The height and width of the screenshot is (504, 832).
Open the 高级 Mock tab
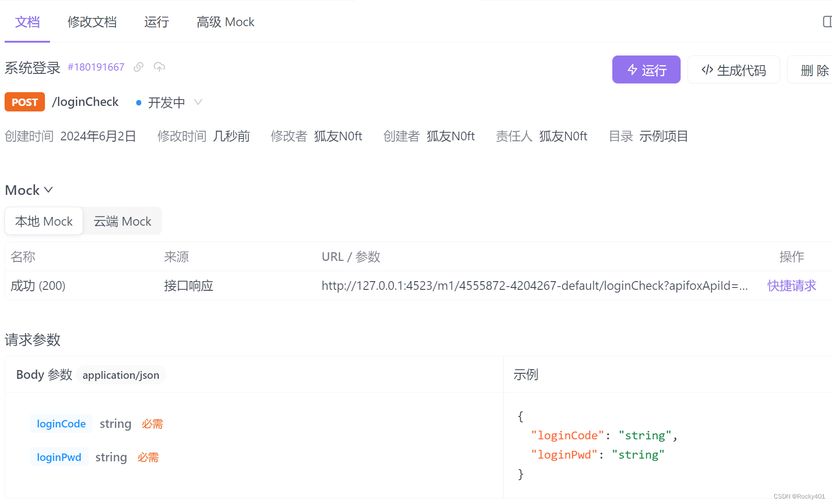click(x=225, y=22)
